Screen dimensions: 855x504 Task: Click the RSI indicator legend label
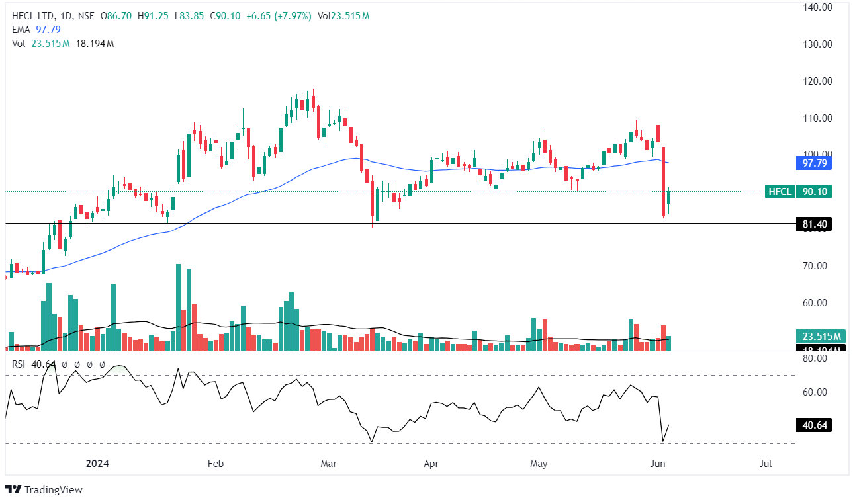coord(20,364)
